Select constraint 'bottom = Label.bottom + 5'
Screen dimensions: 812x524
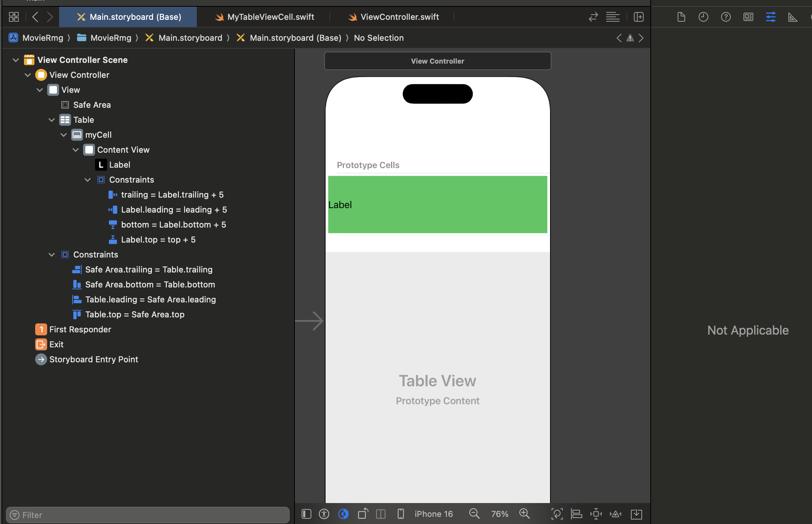[167, 225]
